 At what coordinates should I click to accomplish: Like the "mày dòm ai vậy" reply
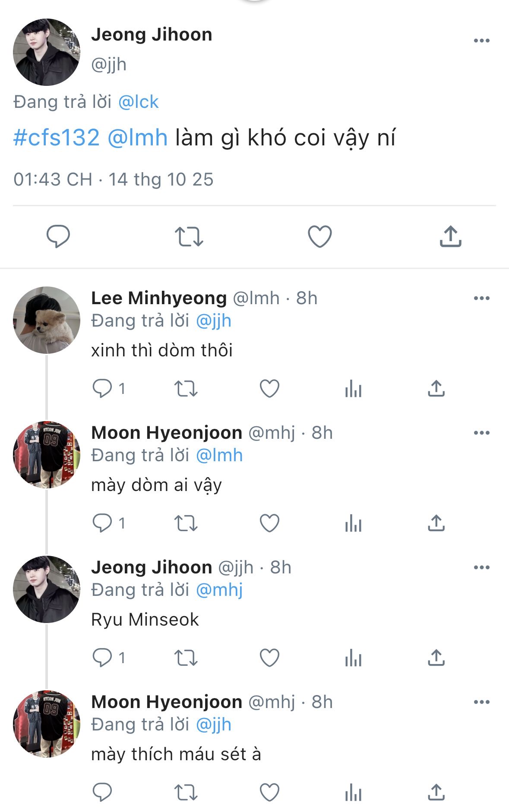click(x=269, y=523)
